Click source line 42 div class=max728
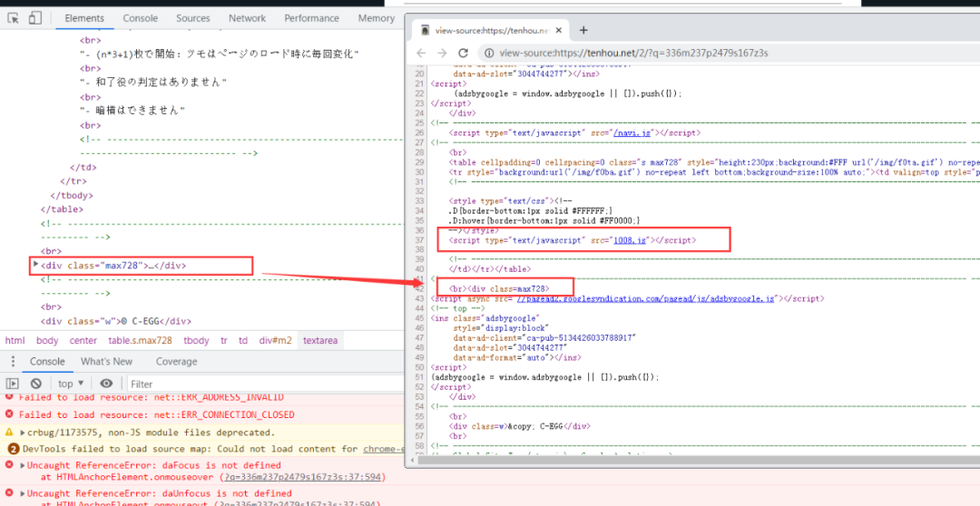This screenshot has width=980, height=506. click(x=499, y=288)
